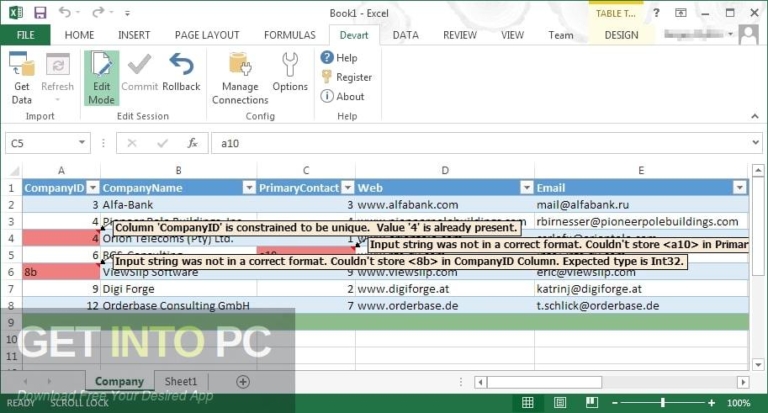This screenshot has width=768, height=413.
Task: Click the Company worksheet tab
Action: tap(120, 381)
